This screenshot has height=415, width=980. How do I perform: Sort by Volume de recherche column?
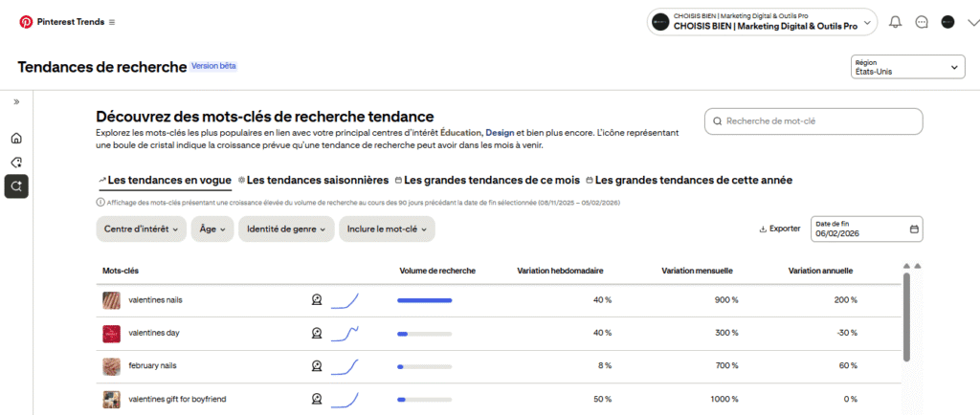437,271
